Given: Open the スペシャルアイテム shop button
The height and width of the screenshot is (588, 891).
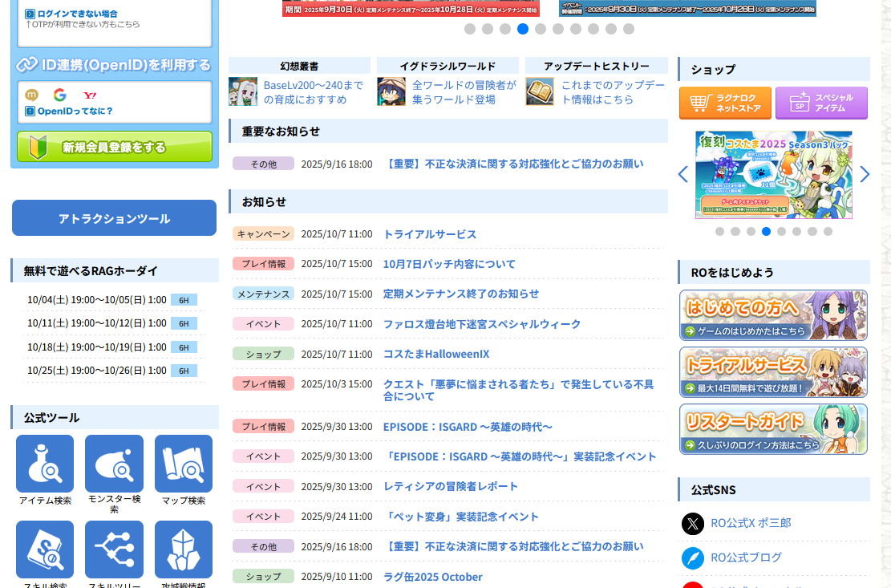Looking at the screenshot, I should point(821,103).
